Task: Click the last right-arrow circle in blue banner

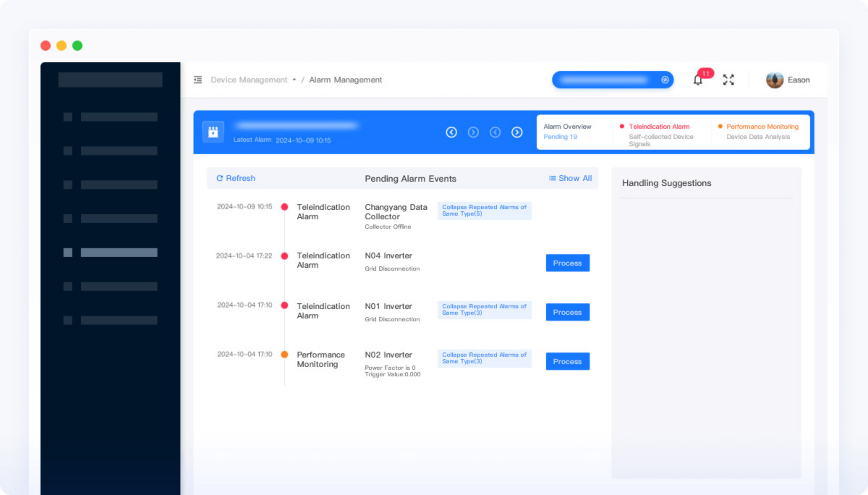Action: coord(517,132)
